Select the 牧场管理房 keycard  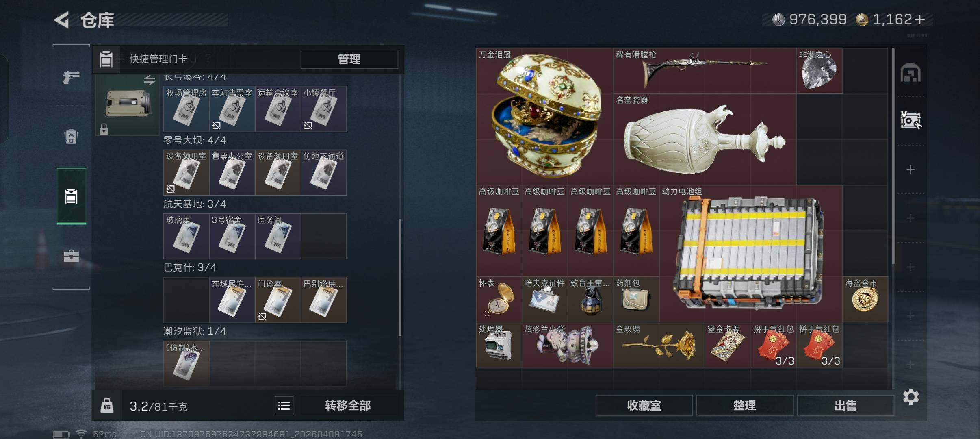pyautogui.click(x=186, y=109)
